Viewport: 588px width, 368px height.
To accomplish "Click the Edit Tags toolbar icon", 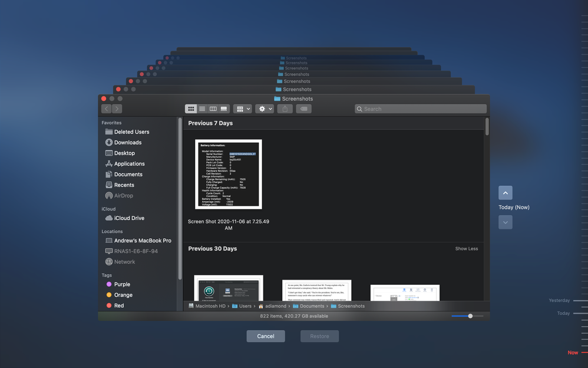I will click(304, 109).
